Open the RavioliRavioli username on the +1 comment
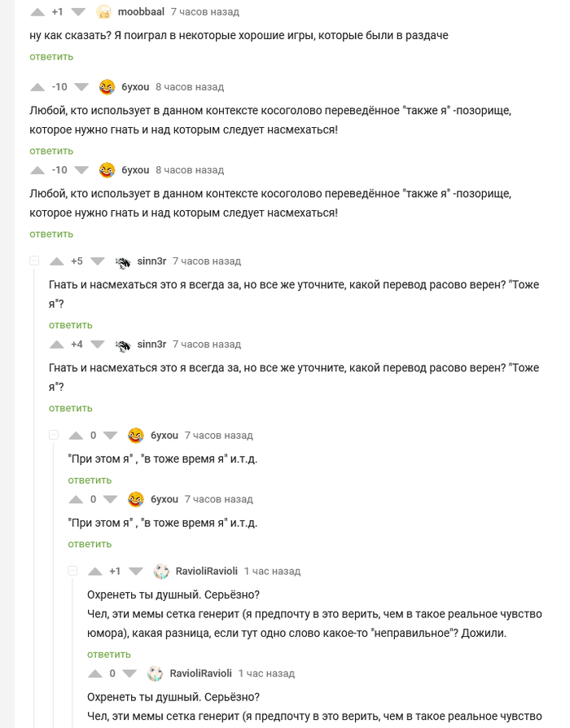570x728 pixels. point(206,572)
